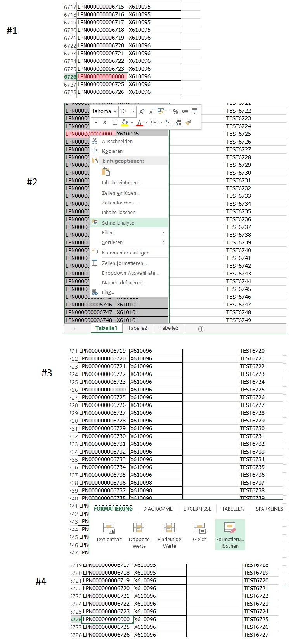The image size is (291, 644).
Task: Select 'Formatierung löschen' in quick analysis
Action: pyautogui.click(x=230, y=535)
